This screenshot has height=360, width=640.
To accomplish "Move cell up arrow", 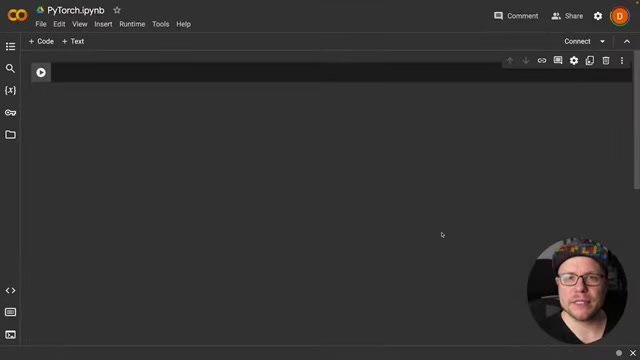I will coord(510,61).
